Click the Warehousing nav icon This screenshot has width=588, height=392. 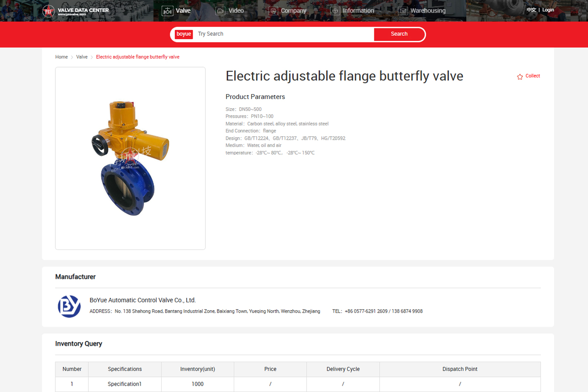click(403, 11)
